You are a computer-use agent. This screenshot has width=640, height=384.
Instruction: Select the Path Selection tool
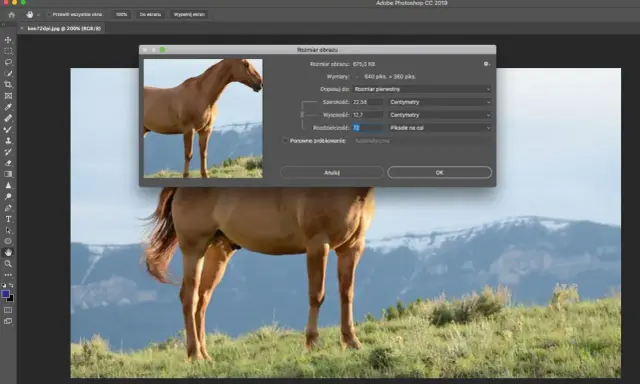tap(8, 230)
